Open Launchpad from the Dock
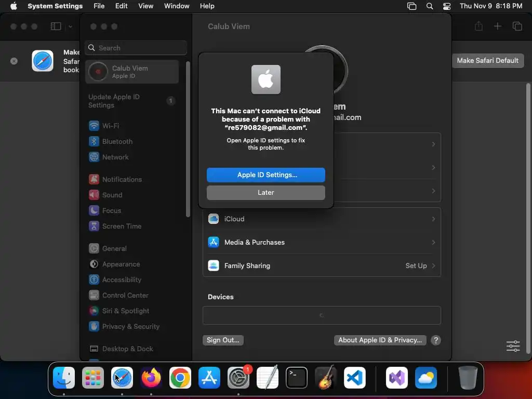The image size is (532, 399). [x=93, y=378]
